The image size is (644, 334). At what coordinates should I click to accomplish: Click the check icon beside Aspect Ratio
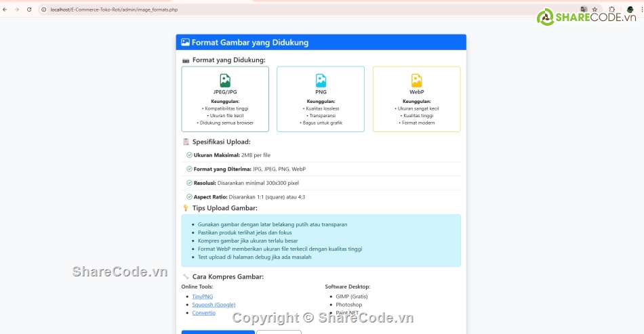click(189, 196)
